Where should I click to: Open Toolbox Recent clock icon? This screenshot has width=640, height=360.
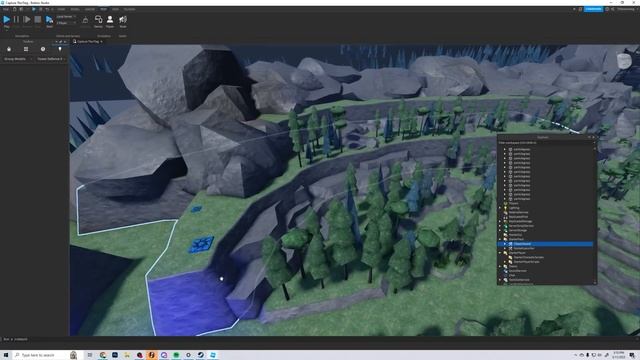(x=43, y=49)
